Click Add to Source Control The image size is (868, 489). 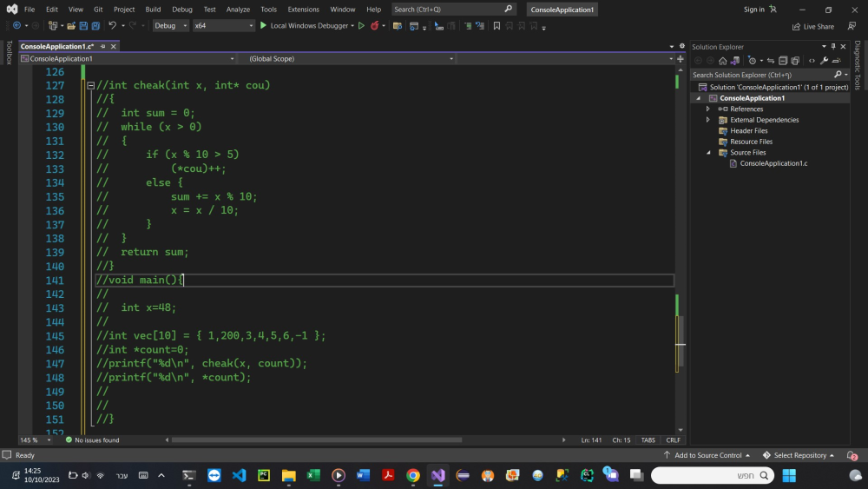(x=707, y=455)
